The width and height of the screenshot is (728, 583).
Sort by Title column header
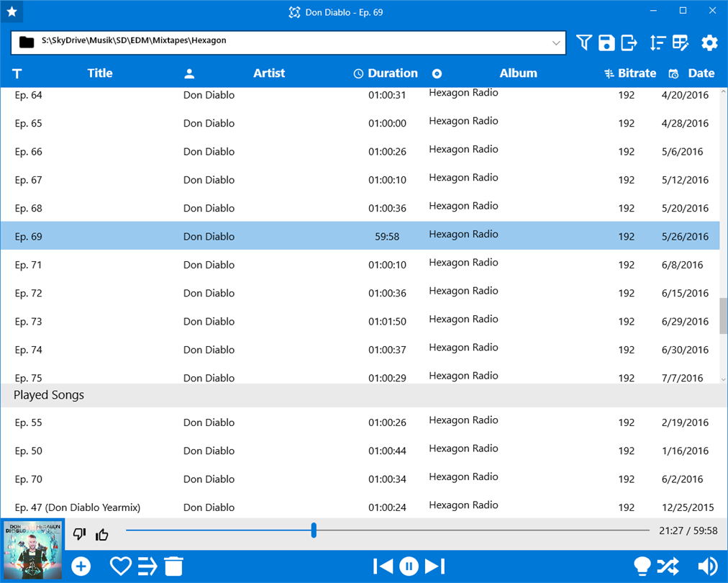click(x=100, y=73)
